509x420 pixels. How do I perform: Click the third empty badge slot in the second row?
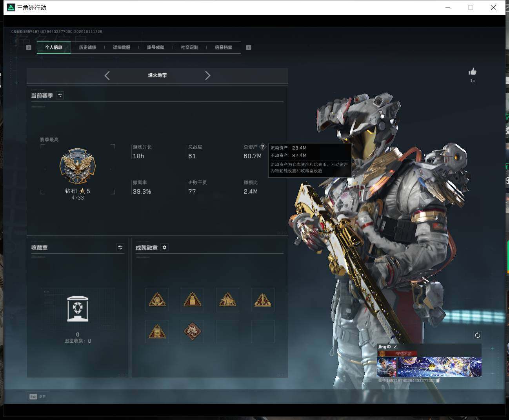(x=227, y=332)
